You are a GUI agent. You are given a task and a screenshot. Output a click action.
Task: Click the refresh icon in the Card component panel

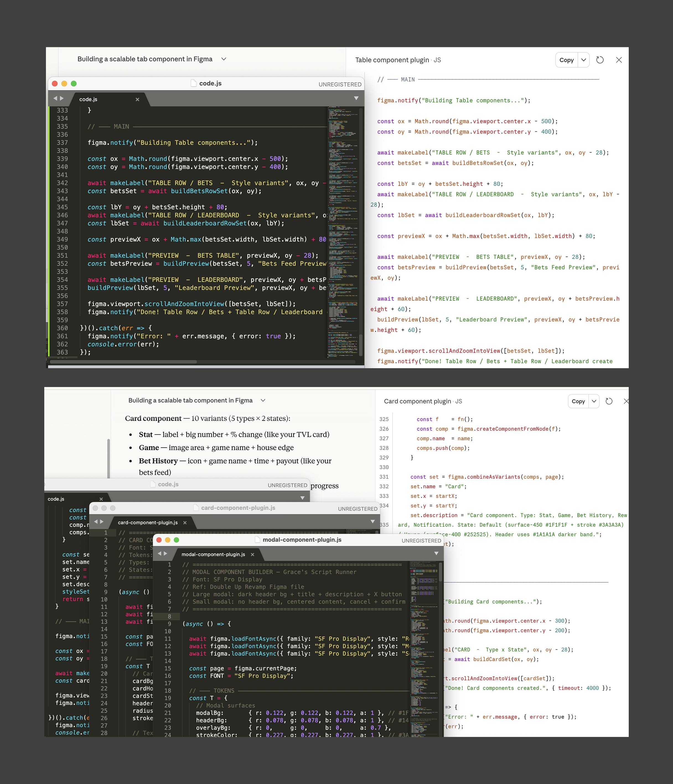[x=609, y=401]
